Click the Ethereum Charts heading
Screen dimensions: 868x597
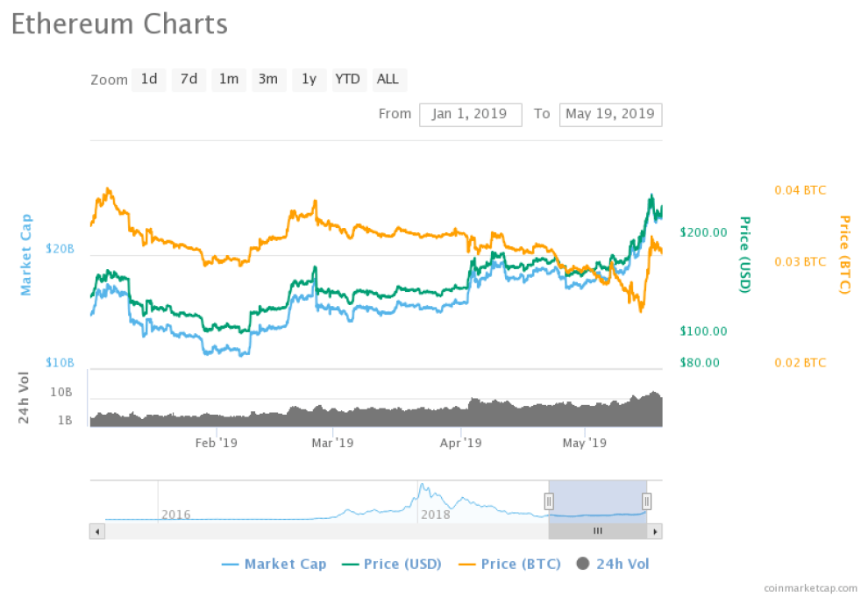(x=119, y=25)
